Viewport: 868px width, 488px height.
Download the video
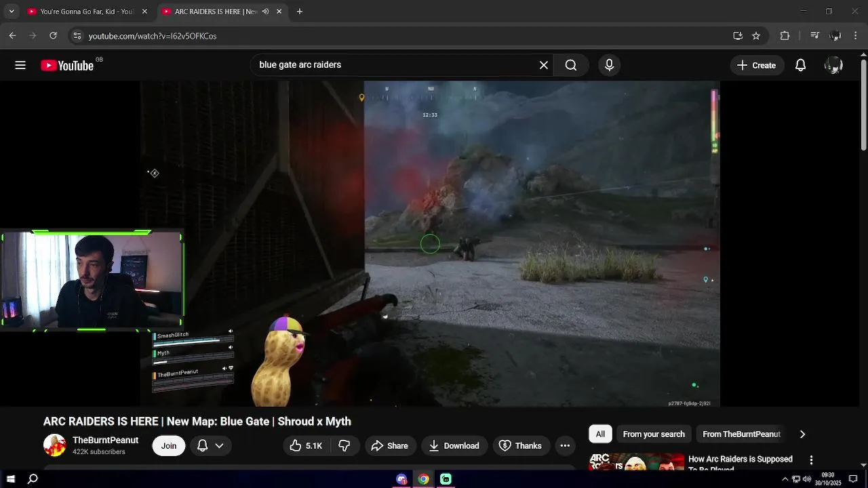point(454,446)
